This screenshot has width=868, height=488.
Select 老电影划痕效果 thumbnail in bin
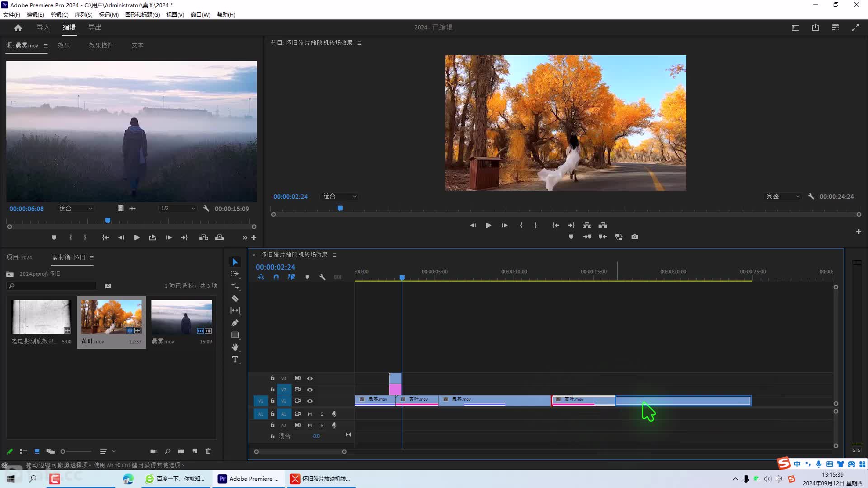[x=42, y=317]
